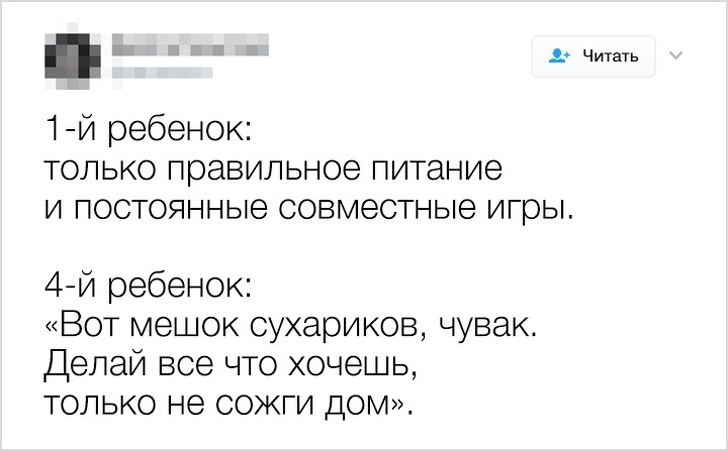728x451 pixels.
Task: Click the word "Делай"
Action: [x=93, y=368]
